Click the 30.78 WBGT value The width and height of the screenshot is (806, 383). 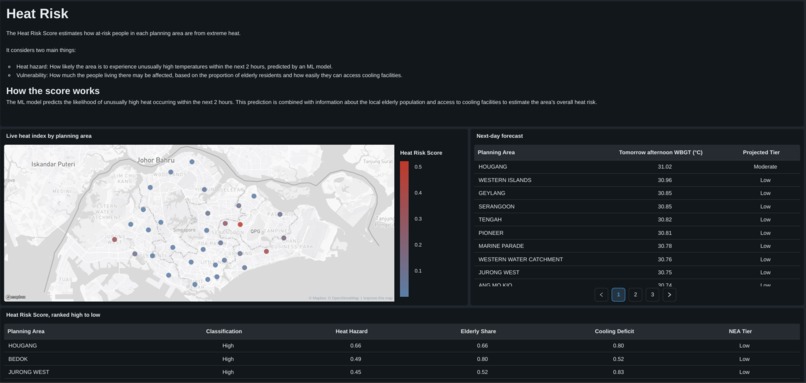[x=665, y=246]
